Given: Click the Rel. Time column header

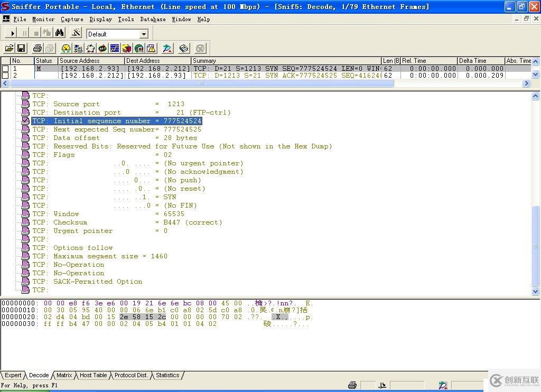Looking at the screenshot, I should click(x=429, y=61).
